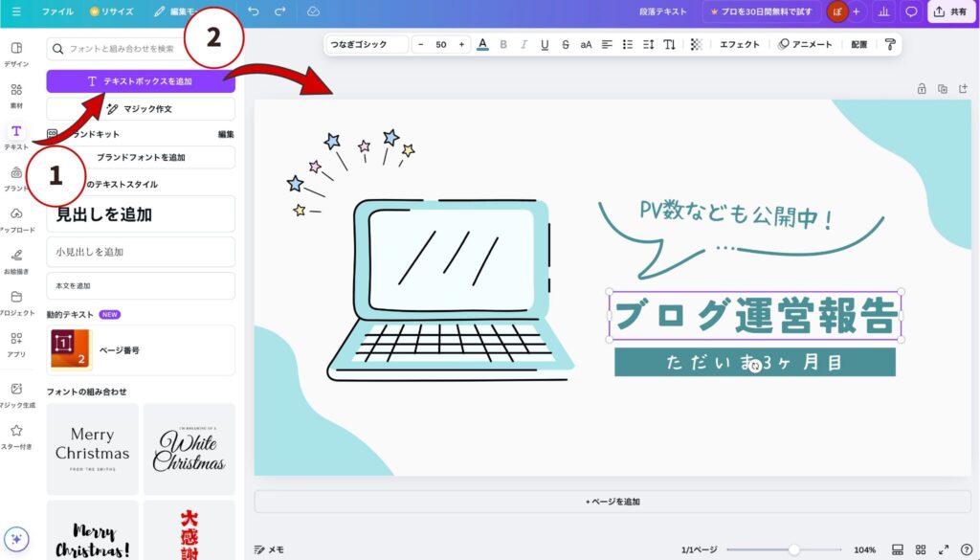Redo the last action

coord(280,11)
